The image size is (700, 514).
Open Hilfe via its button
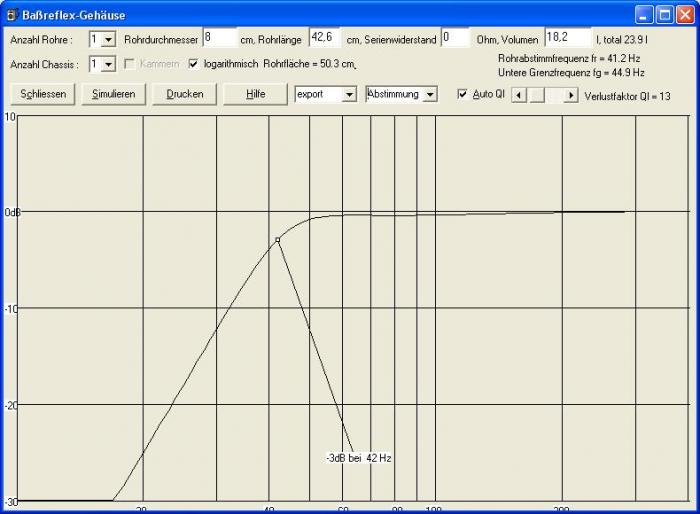[255, 94]
